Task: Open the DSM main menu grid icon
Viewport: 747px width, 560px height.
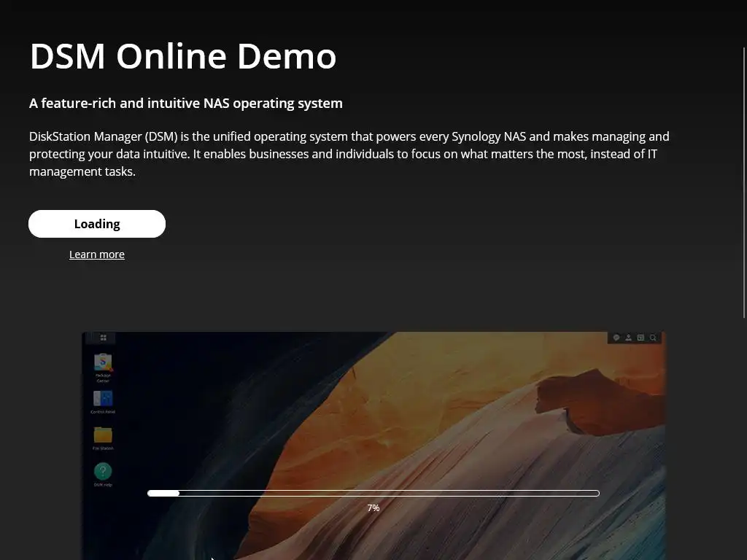Action: pyautogui.click(x=104, y=338)
